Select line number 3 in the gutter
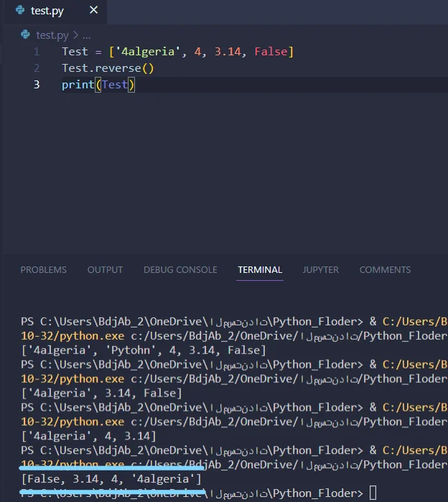Screen dimensions: 448x502 pos(37,85)
